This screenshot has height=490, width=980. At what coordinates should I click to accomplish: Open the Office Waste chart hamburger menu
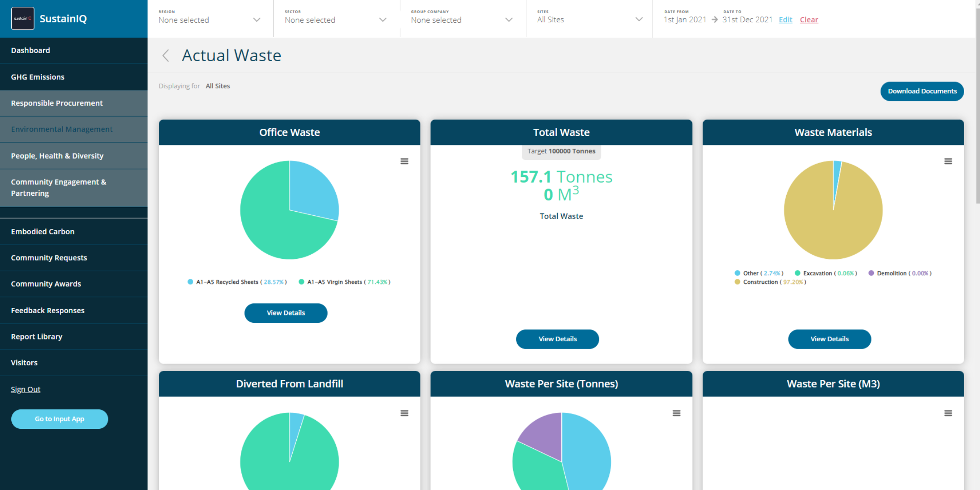(404, 161)
